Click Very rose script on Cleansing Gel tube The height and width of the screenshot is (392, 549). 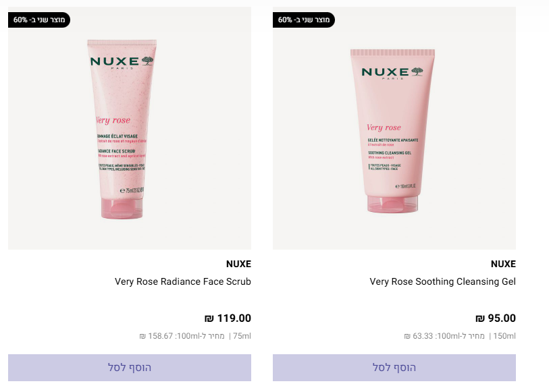click(x=384, y=128)
